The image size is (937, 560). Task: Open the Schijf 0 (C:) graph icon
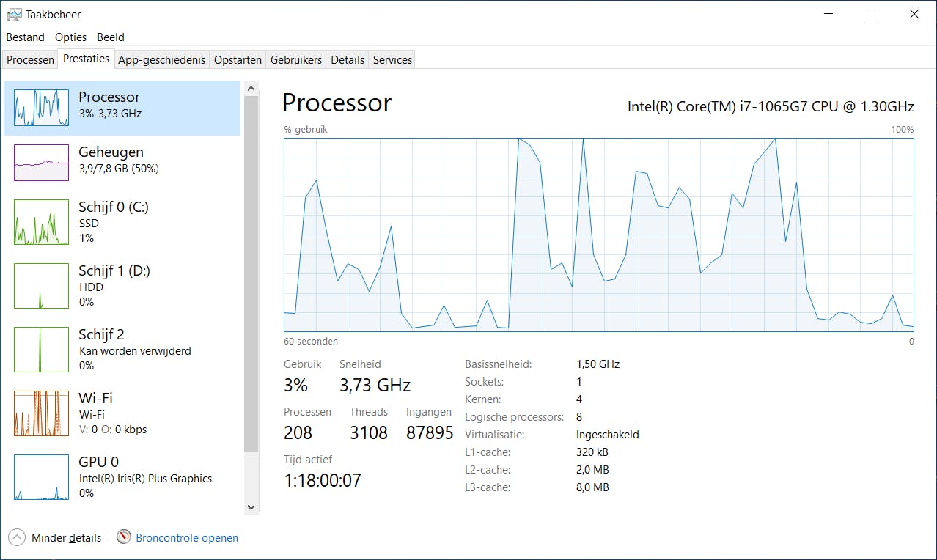pos(41,222)
